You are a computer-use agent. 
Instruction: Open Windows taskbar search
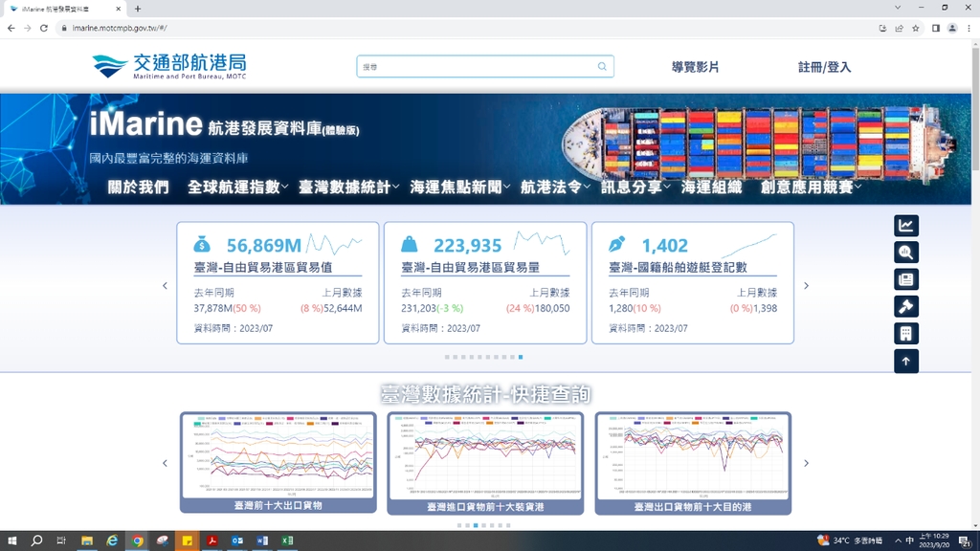pyautogui.click(x=37, y=540)
